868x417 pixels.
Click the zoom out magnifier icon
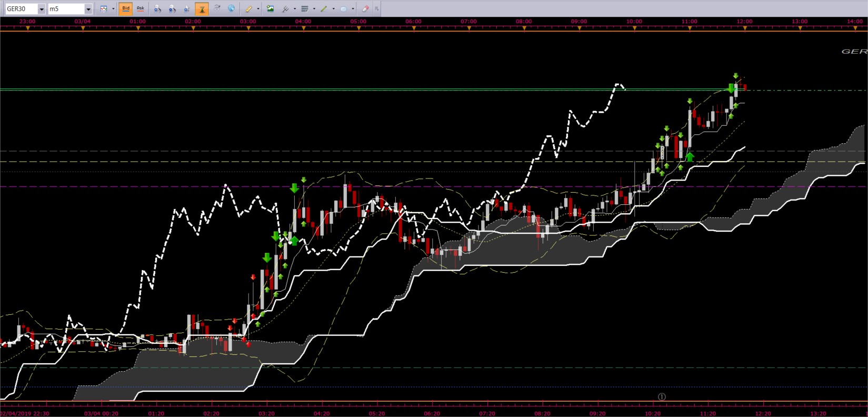(172, 8)
